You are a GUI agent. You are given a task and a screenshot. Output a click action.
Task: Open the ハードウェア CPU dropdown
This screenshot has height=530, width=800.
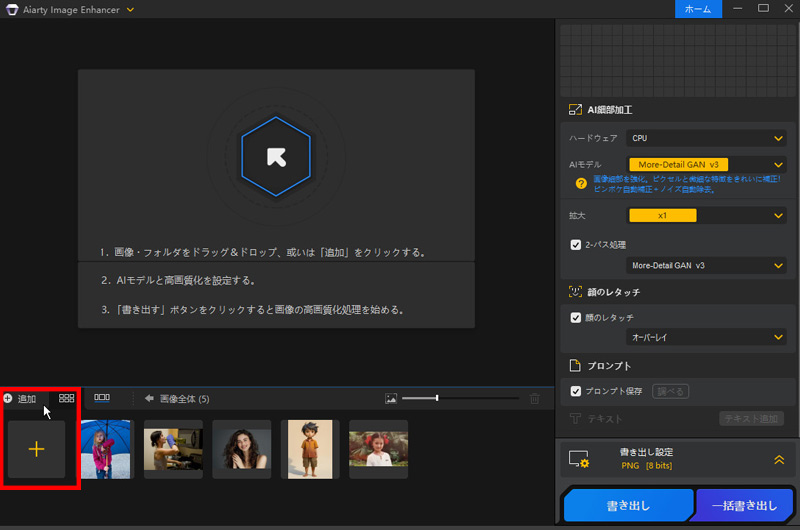(x=706, y=138)
